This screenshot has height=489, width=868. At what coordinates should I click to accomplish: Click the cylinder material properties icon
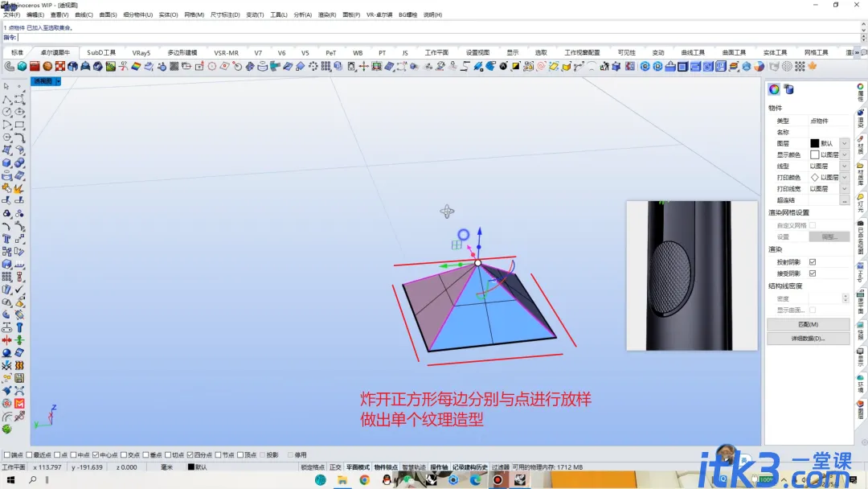click(789, 89)
